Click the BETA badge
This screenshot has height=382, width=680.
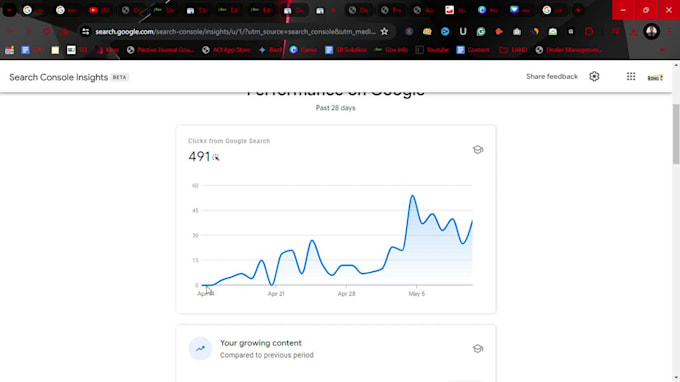pos(119,77)
